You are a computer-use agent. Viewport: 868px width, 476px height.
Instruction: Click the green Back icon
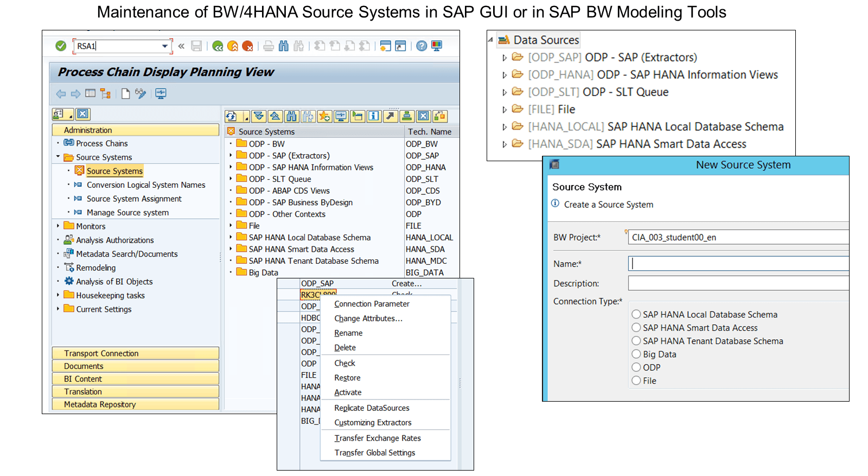(218, 46)
